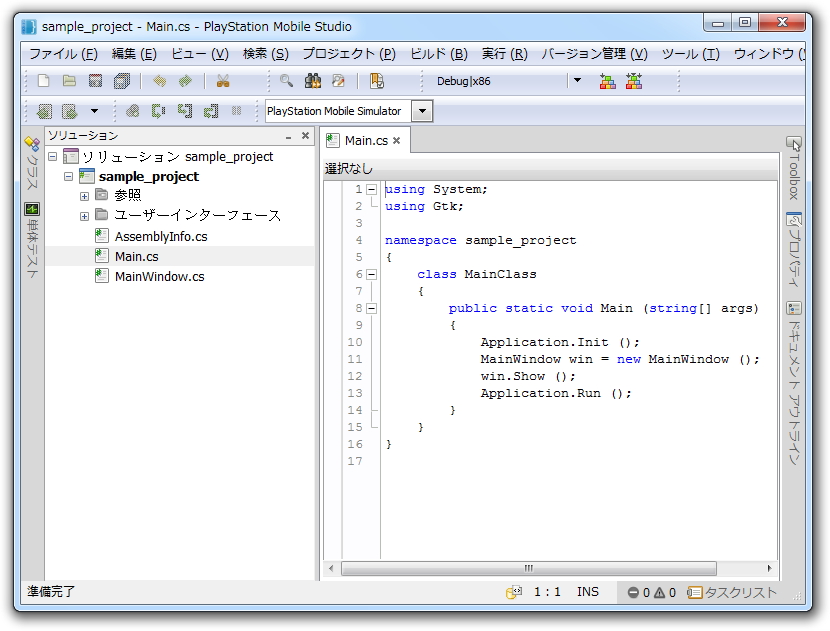The height and width of the screenshot is (631, 830).
Task: Click the bookmark document toolbar icon
Action: 376,81
